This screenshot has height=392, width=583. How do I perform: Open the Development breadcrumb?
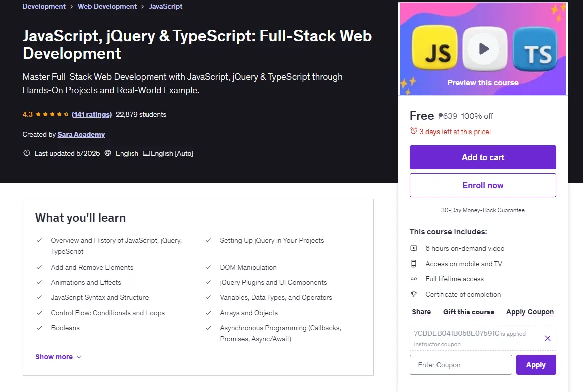coord(44,7)
